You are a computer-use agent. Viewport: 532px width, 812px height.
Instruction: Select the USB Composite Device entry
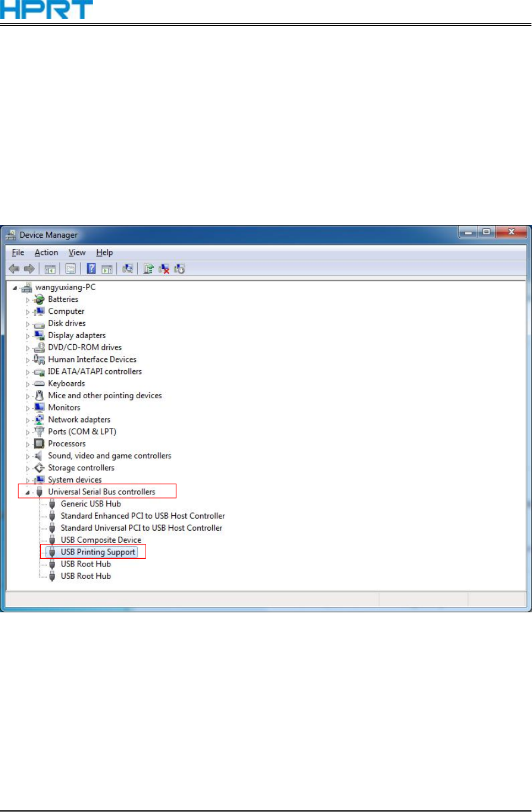pos(101,540)
